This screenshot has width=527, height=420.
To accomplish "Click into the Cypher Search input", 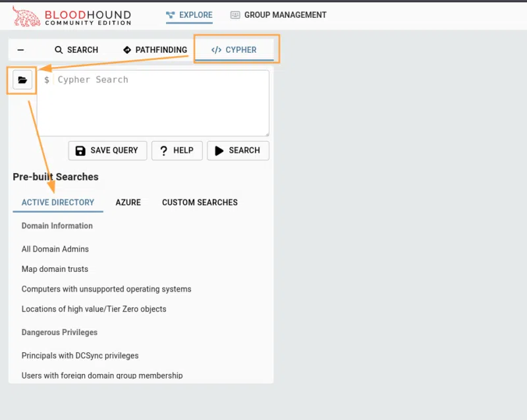I will (x=153, y=103).
